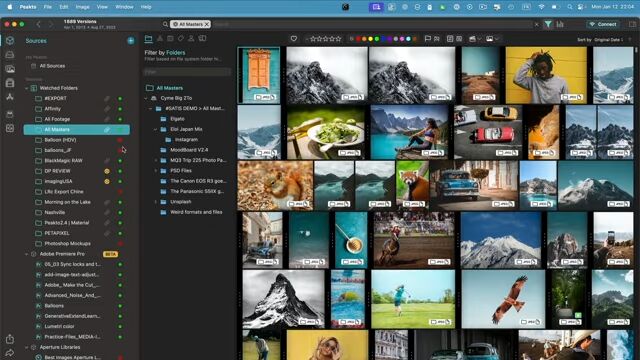Click the edit pencil on All Footage row
Screen dimensions: 640x360
click(107, 119)
